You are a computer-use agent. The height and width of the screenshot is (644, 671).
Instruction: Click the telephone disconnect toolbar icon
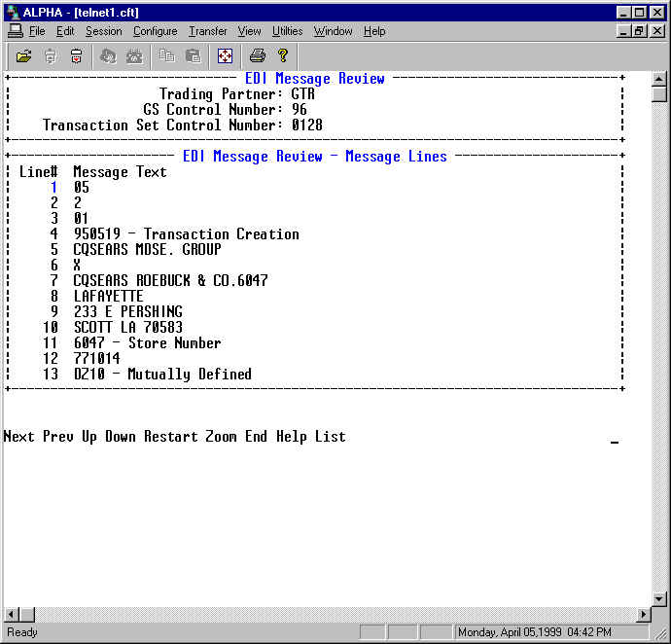(134, 56)
